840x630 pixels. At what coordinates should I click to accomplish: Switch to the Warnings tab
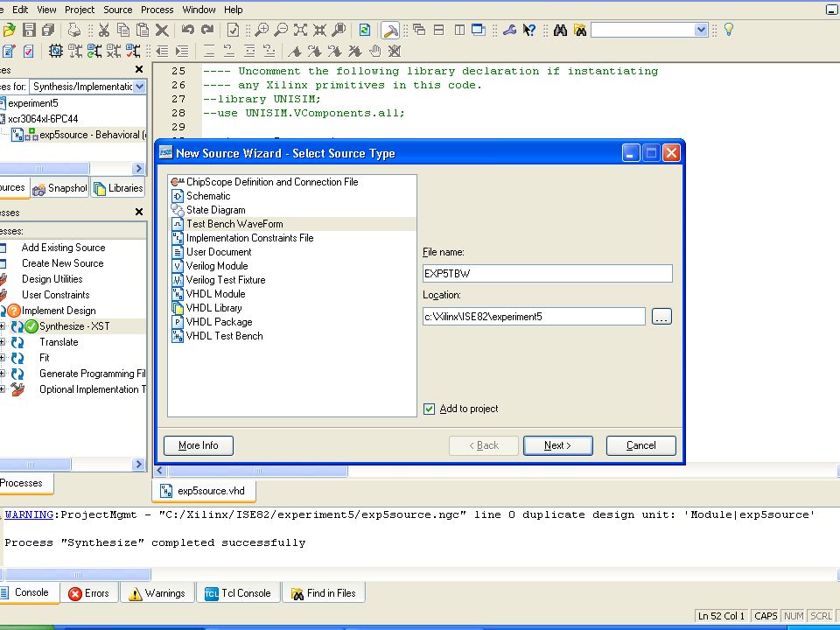pos(157,593)
